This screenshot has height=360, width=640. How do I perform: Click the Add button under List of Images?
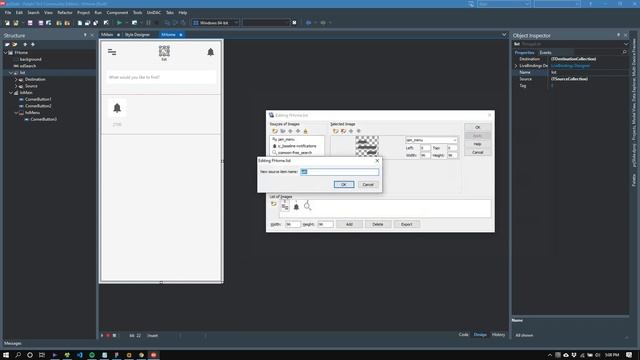pyautogui.click(x=349, y=224)
